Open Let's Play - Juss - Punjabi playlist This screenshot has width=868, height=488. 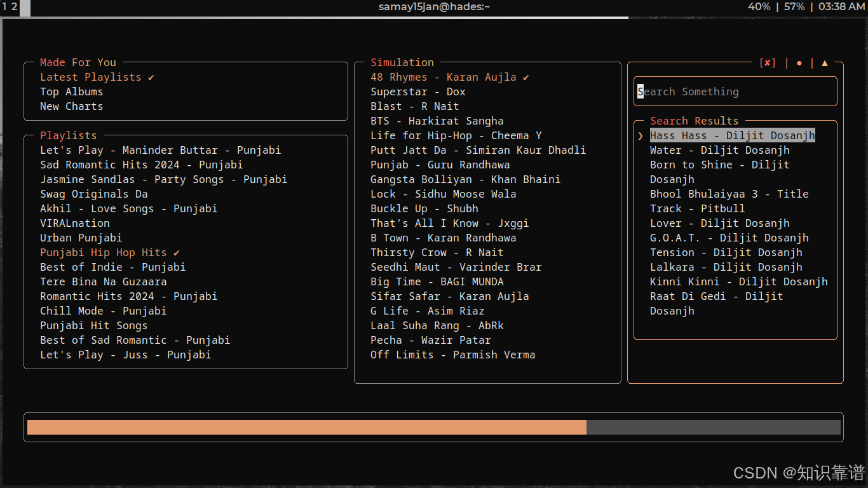pyautogui.click(x=126, y=355)
